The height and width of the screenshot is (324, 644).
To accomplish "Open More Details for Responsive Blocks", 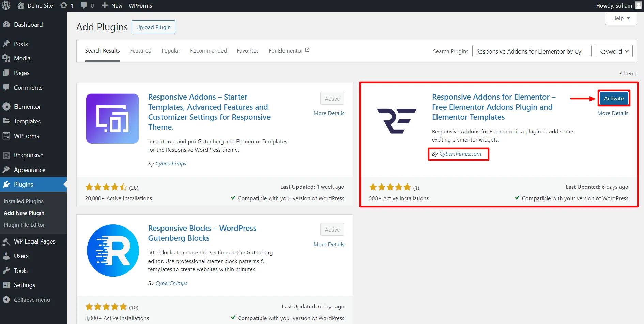I will [x=329, y=245].
